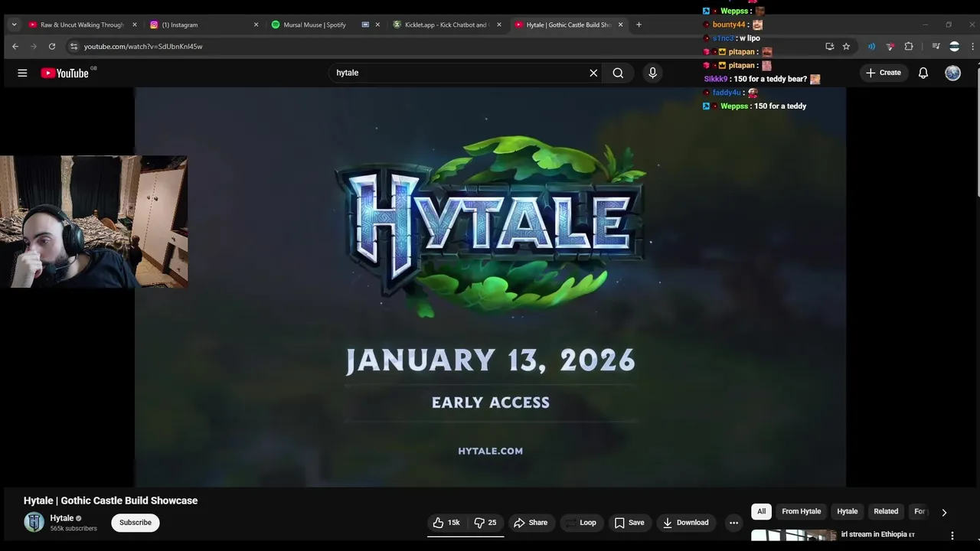Select the From Hytale filter chip
Image resolution: width=980 pixels, height=551 pixels.
[x=802, y=511]
